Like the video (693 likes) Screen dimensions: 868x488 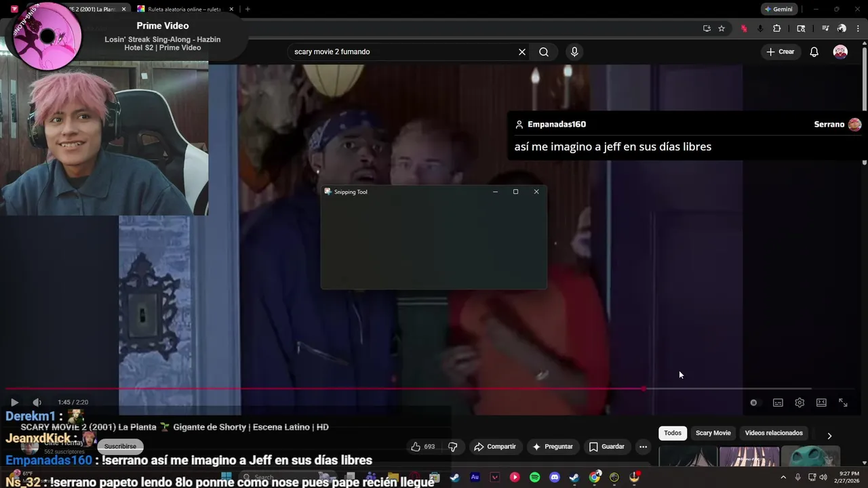point(423,447)
